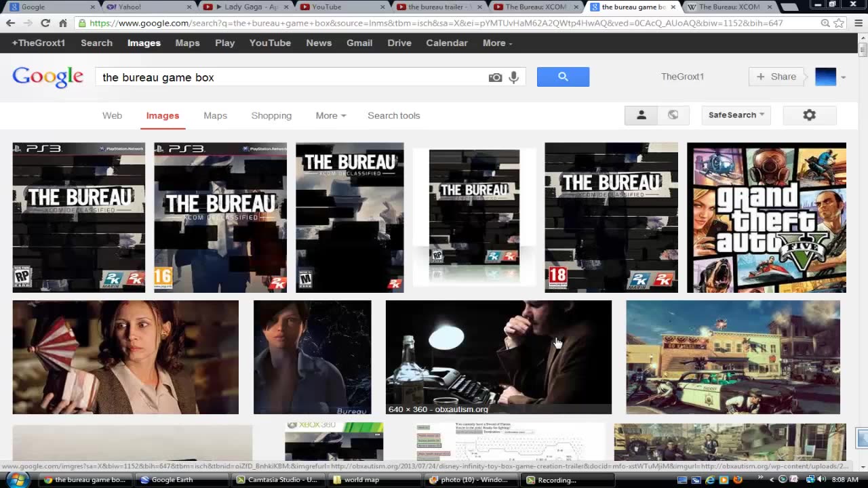Select the global results globe icon

pos(673,115)
